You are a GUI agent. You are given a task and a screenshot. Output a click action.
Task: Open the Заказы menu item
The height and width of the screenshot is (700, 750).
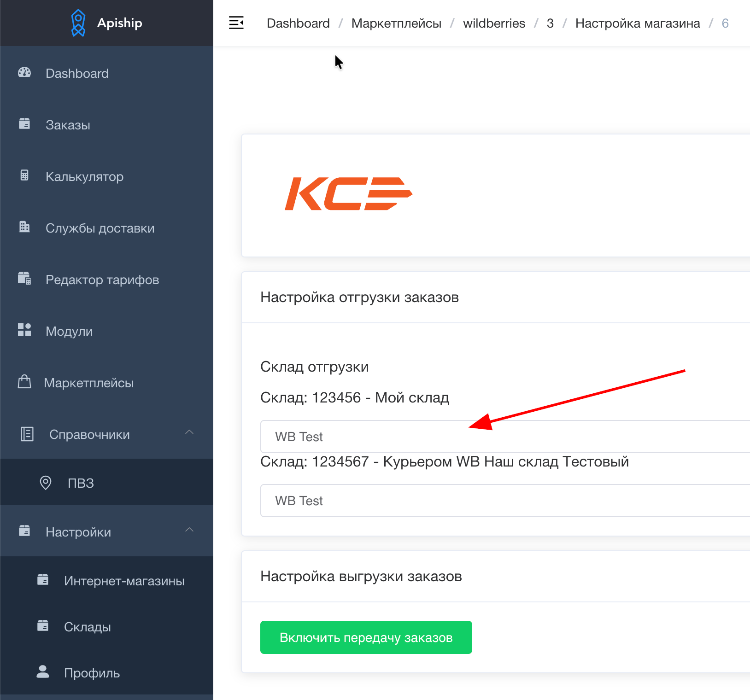107,125
